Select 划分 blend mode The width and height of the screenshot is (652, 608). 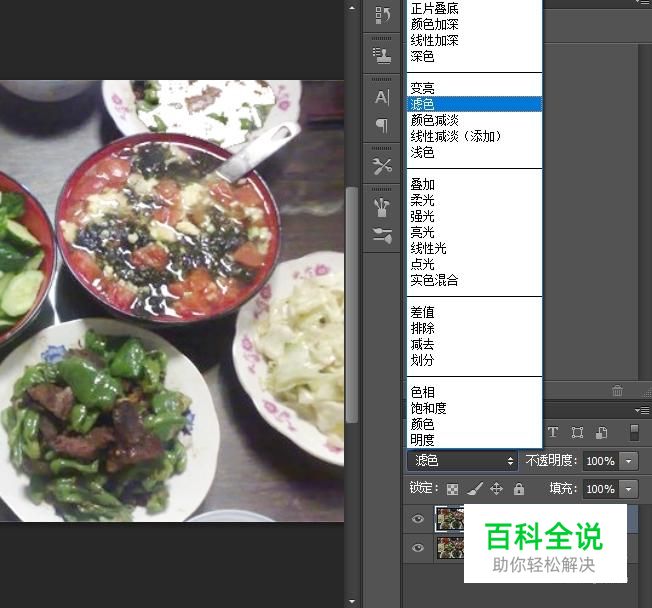click(474, 360)
